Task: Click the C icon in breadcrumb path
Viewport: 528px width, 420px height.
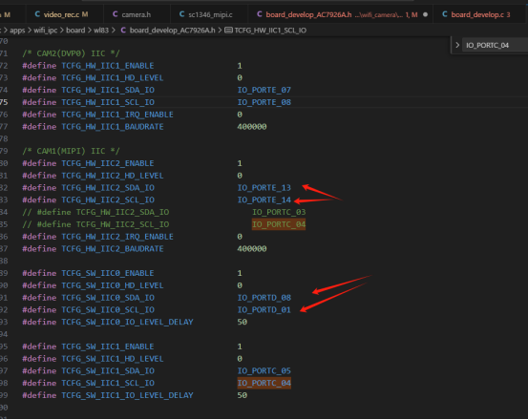Action: 123,31
